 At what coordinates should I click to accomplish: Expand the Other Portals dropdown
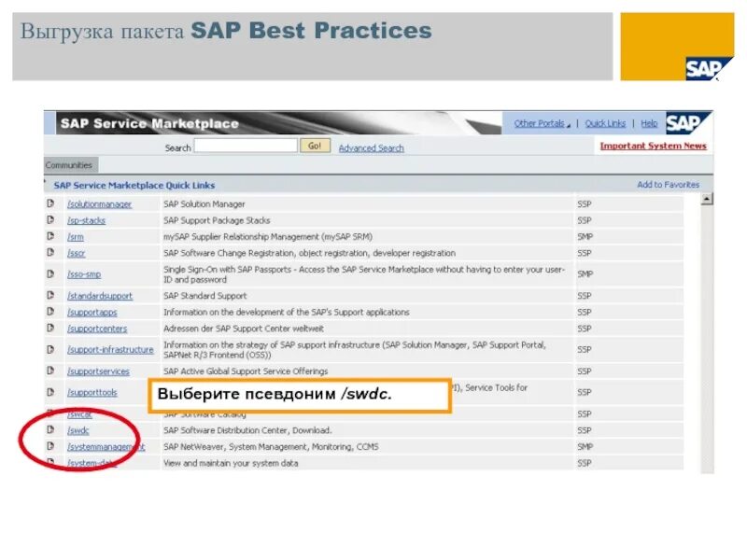[542, 123]
